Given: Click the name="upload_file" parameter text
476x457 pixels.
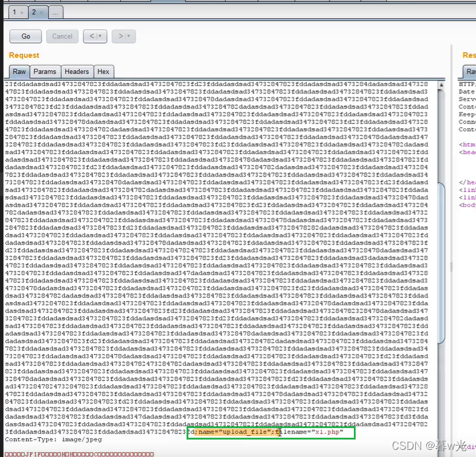Looking at the screenshot, I should [x=234, y=432].
